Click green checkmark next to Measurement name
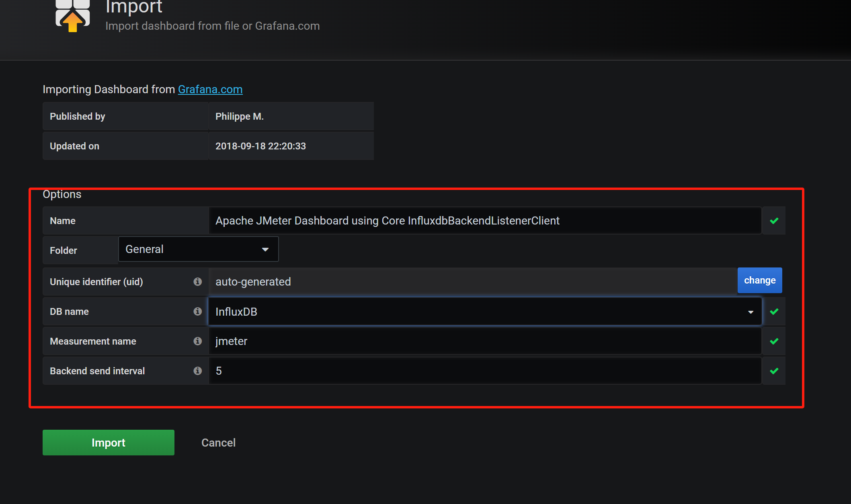This screenshot has width=851, height=504. click(774, 341)
